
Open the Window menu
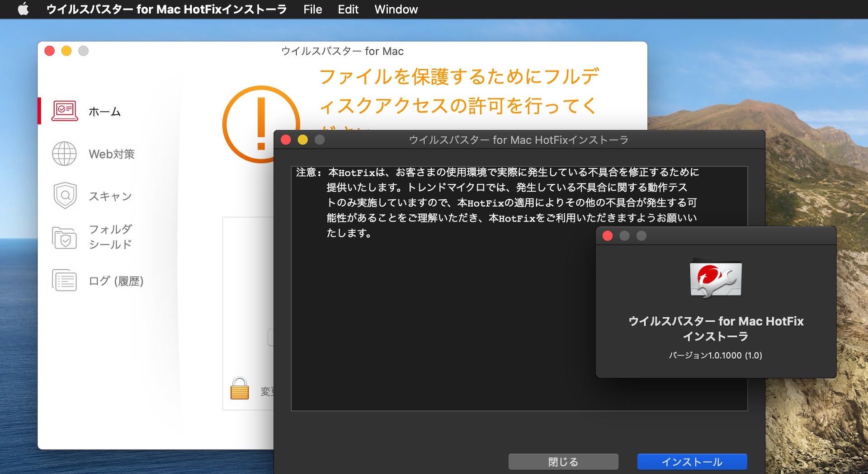pyautogui.click(x=396, y=9)
